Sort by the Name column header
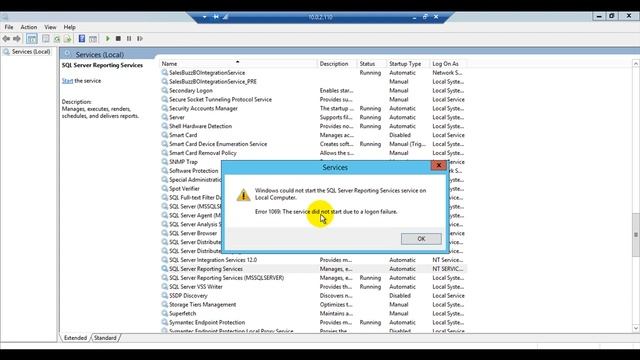 (238, 64)
